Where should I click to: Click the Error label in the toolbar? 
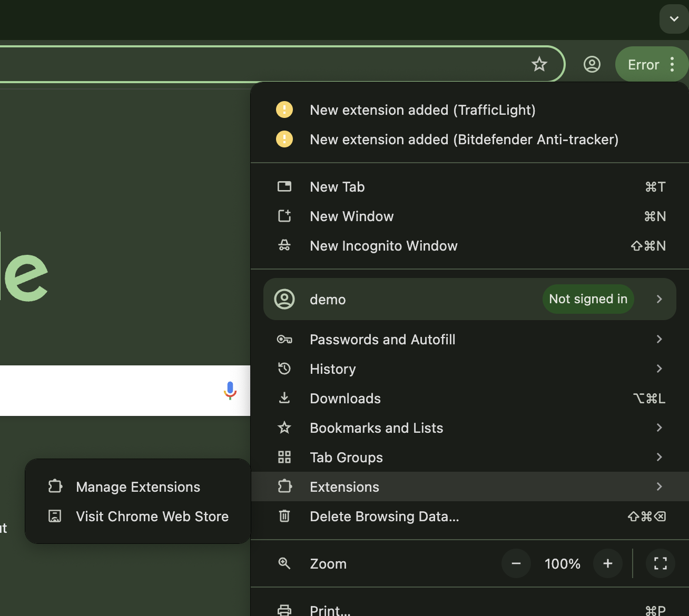click(x=643, y=65)
